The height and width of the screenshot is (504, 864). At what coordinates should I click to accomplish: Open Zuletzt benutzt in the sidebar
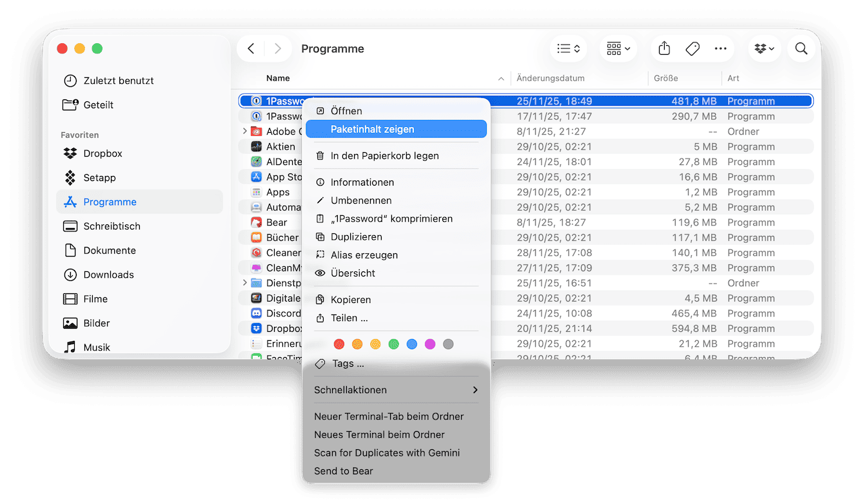118,81
